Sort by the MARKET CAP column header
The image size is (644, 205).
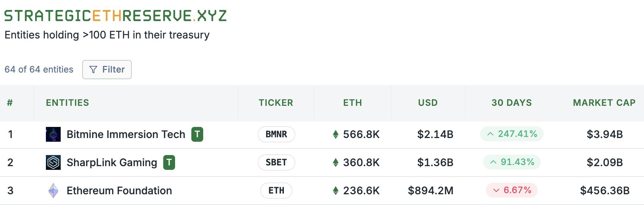[604, 103]
